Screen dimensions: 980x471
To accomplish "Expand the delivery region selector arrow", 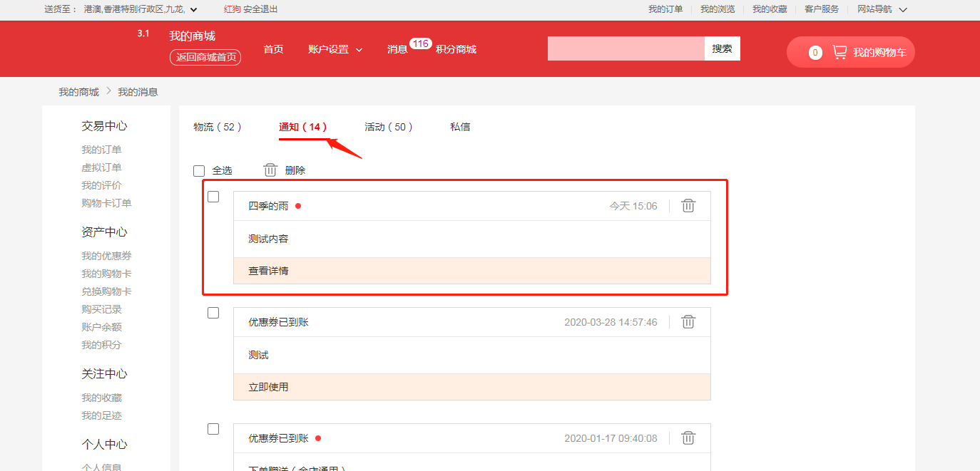I will 193,9.
